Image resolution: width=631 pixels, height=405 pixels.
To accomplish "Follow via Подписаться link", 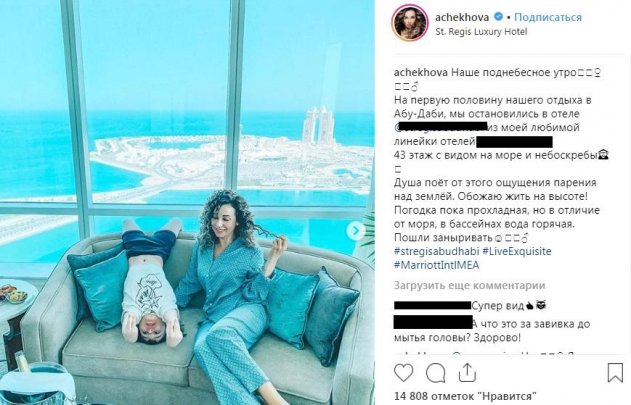I will pyautogui.click(x=548, y=17).
